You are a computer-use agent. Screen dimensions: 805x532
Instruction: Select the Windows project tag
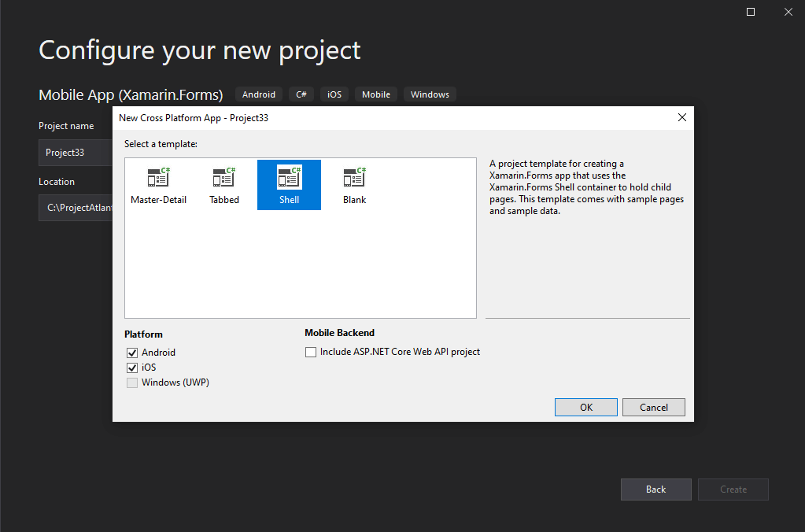[430, 94]
